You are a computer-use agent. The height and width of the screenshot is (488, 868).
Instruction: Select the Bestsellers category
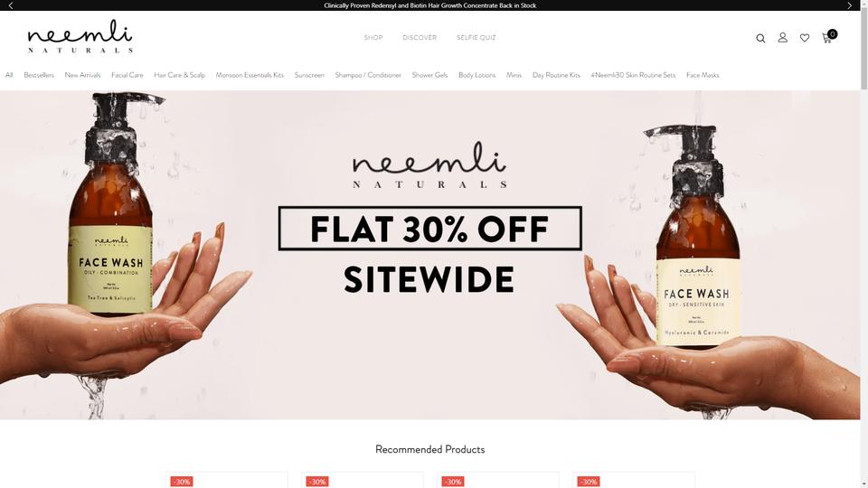(39, 75)
